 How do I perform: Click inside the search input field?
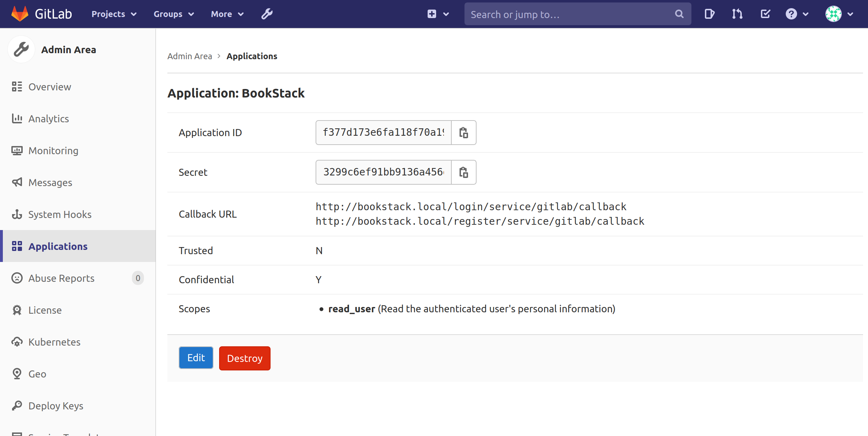pos(567,14)
